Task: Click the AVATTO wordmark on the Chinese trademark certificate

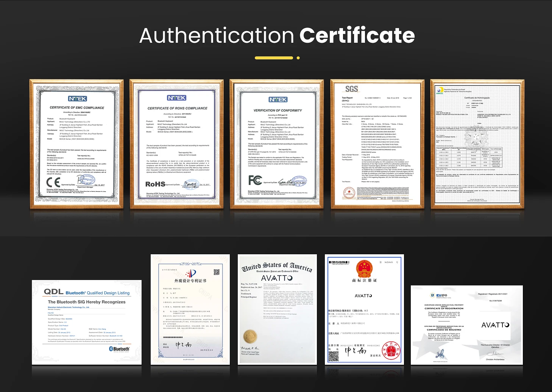Action: coord(363,296)
